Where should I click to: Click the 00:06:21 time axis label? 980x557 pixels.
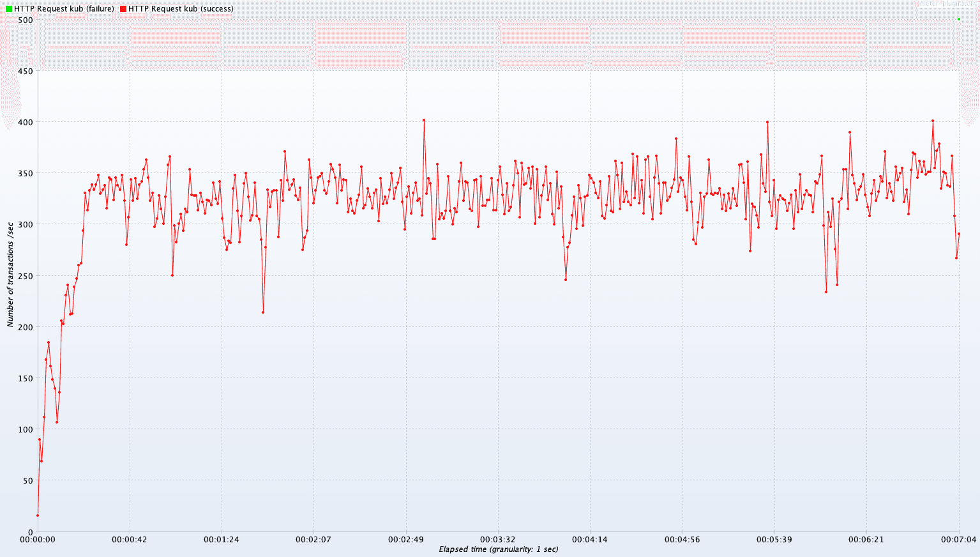866,540
